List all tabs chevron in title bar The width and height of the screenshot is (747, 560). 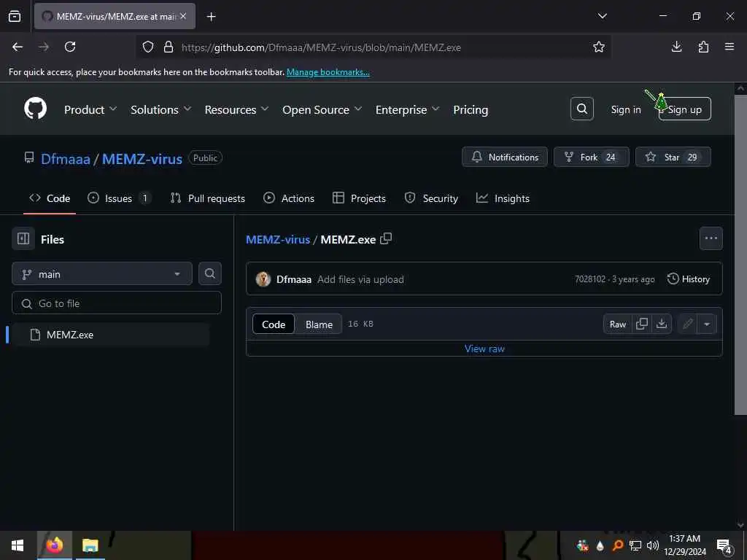(602, 16)
